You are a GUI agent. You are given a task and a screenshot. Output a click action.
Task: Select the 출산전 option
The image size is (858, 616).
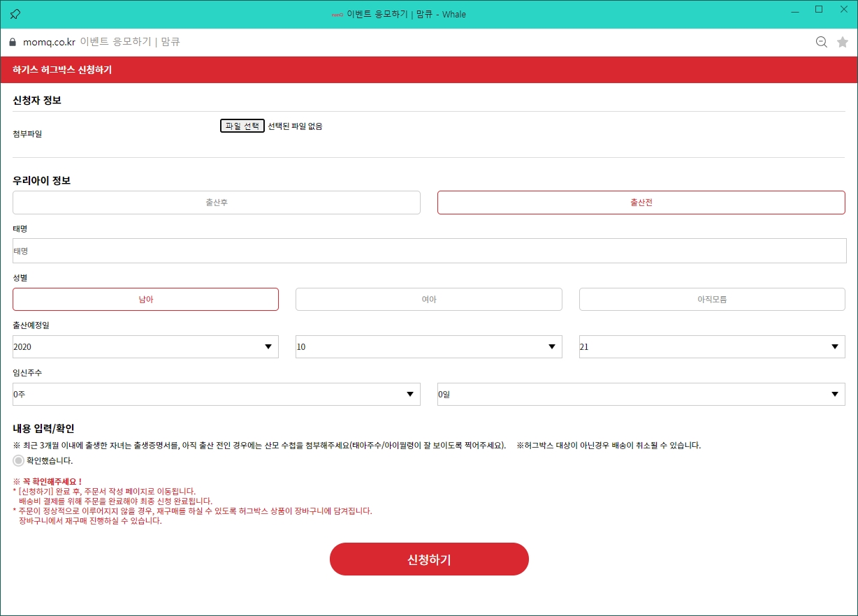click(x=641, y=203)
